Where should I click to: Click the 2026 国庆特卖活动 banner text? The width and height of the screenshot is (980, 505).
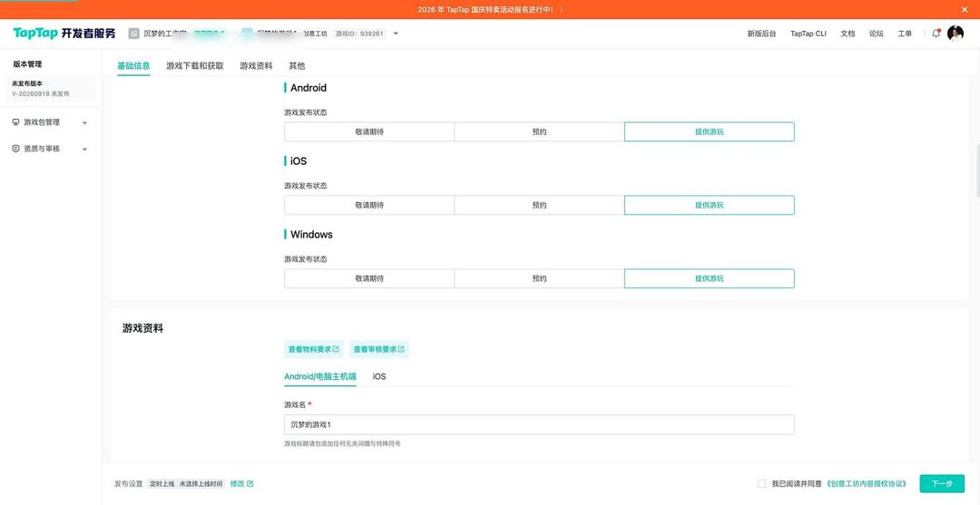point(485,9)
